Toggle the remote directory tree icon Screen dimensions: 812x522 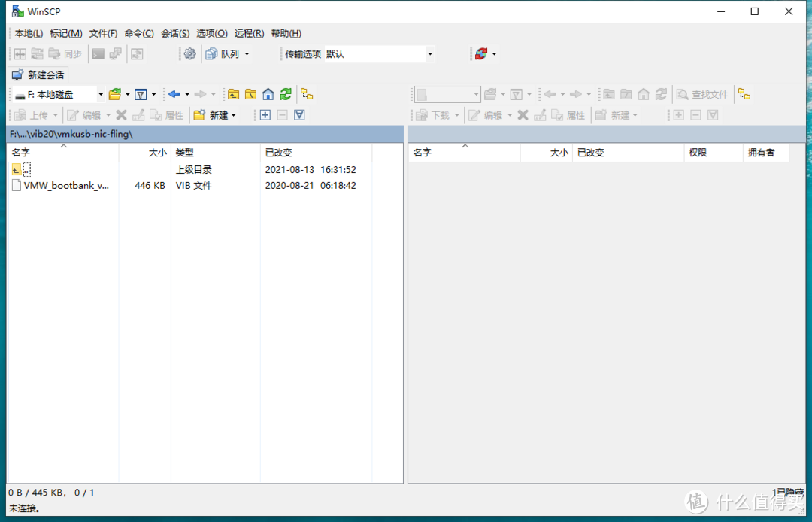tap(744, 94)
